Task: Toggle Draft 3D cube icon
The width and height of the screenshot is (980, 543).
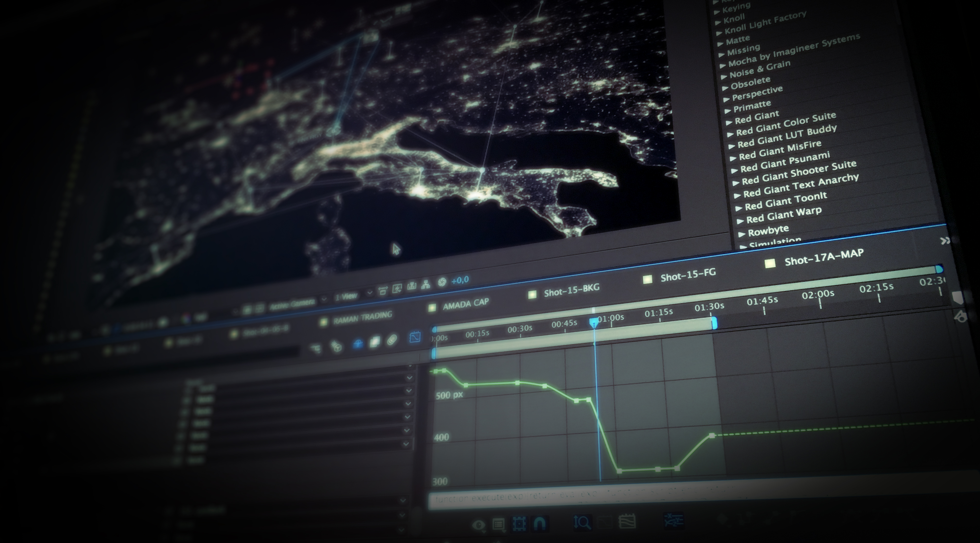Action: point(336,346)
